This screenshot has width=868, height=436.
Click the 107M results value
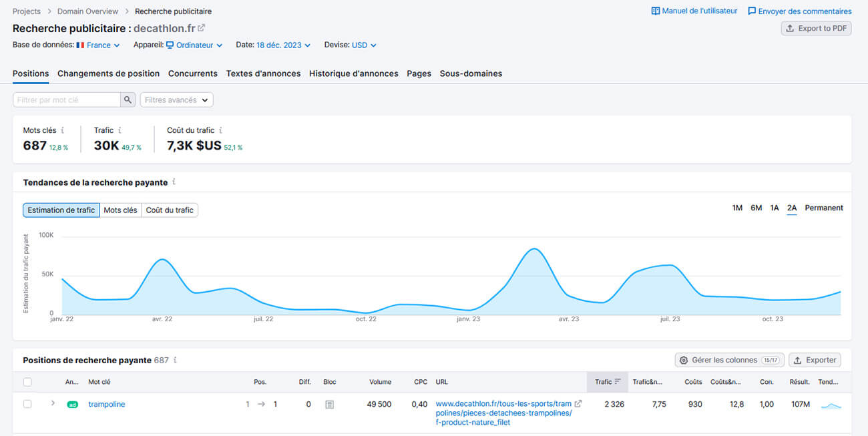pos(799,404)
